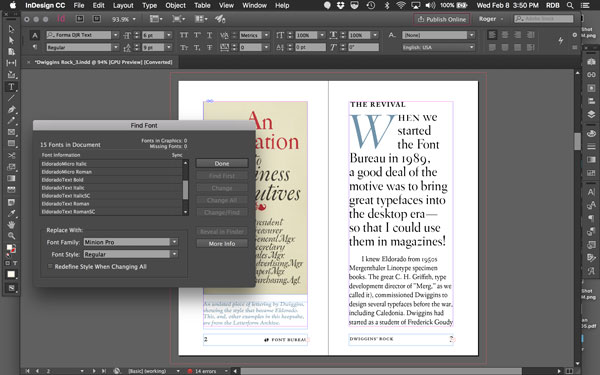Select the Gap tool

pos(11,63)
